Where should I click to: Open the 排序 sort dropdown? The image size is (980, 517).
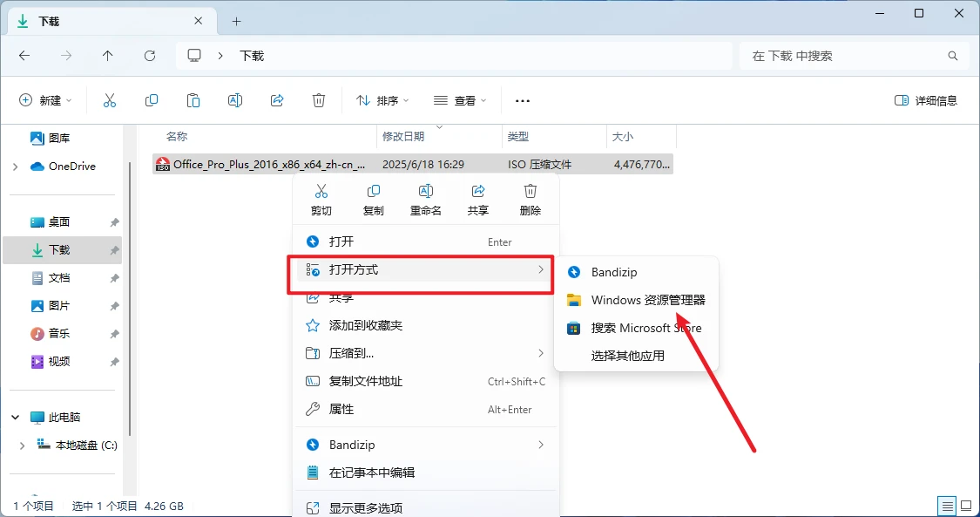[382, 100]
